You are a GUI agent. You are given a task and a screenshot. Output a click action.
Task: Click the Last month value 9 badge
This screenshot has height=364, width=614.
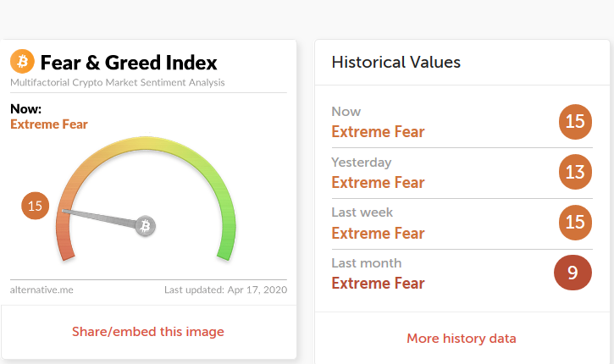pyautogui.click(x=573, y=273)
